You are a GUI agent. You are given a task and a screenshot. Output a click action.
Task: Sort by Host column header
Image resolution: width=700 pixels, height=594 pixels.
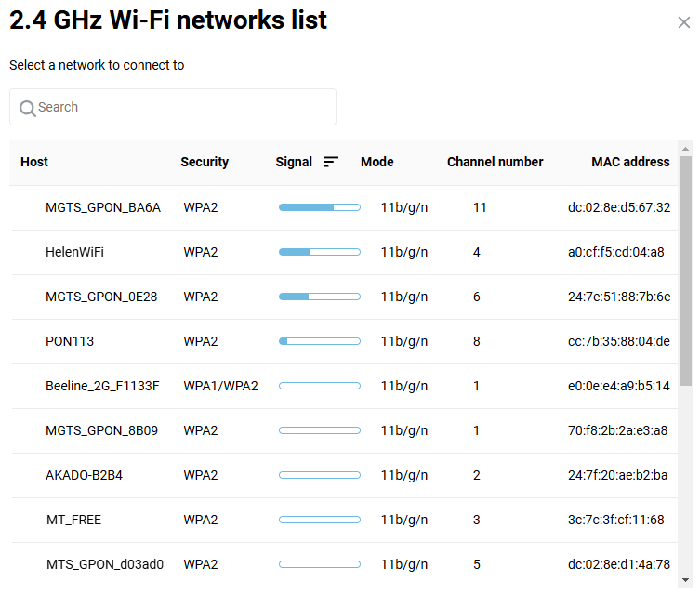pos(34,162)
